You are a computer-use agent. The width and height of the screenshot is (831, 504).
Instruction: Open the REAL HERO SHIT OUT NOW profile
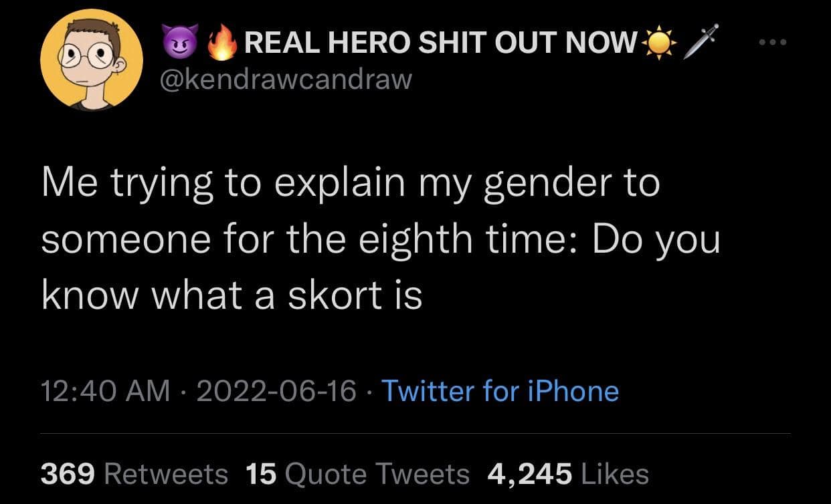coord(440,44)
